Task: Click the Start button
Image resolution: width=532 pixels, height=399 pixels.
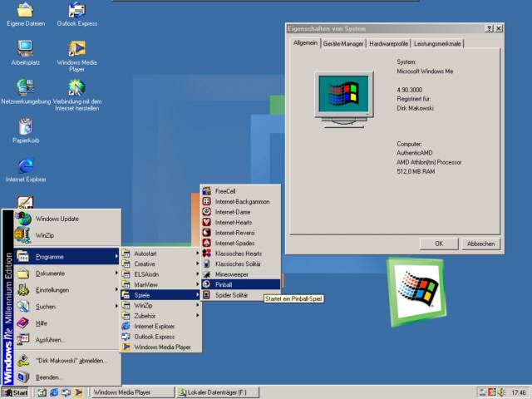Action: (x=15, y=392)
